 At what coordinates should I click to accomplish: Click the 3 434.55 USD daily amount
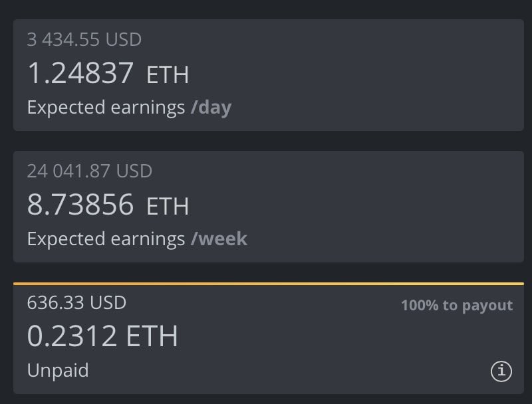[84, 39]
